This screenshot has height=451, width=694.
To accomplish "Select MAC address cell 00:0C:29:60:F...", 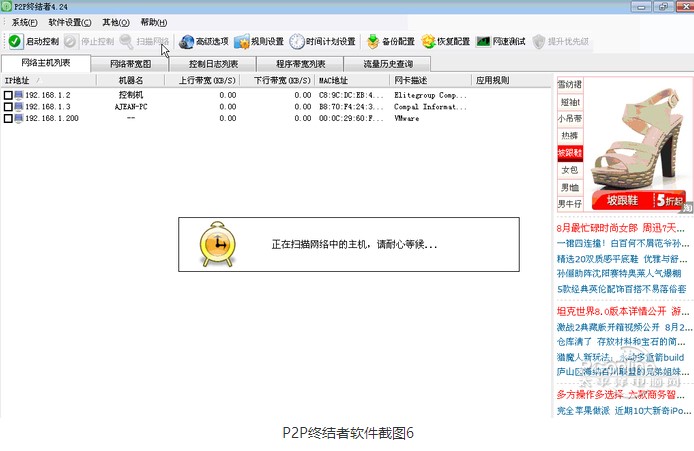I will [x=351, y=118].
